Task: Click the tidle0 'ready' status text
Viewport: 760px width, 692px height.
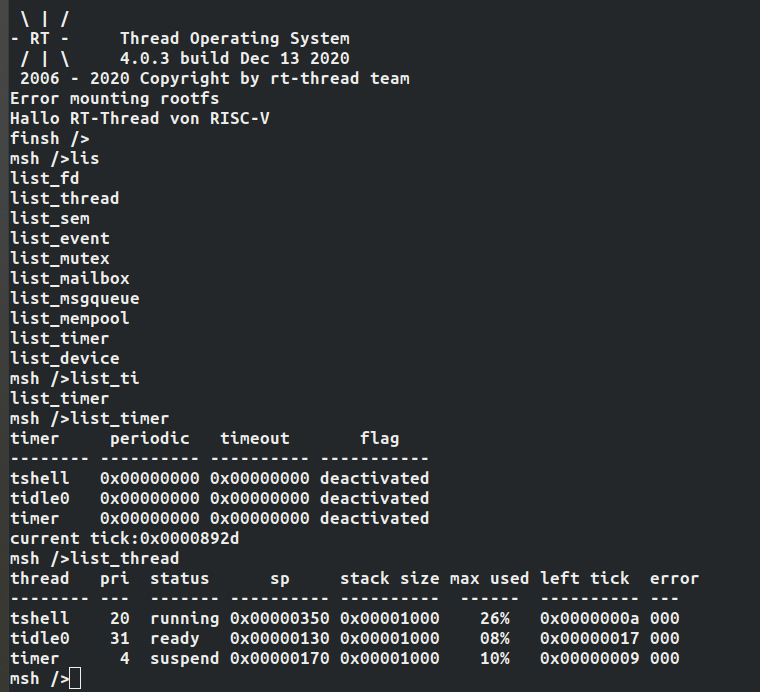Action: click(x=175, y=638)
